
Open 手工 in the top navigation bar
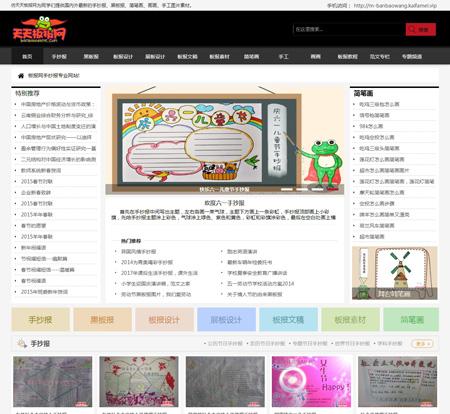(283, 56)
